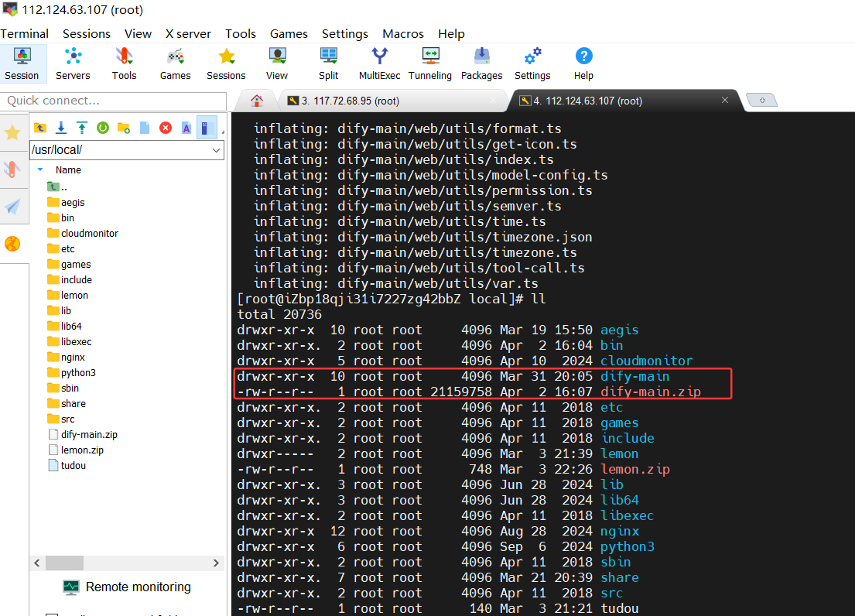
Task: Open the new tab button beside session tabs
Action: click(x=761, y=101)
